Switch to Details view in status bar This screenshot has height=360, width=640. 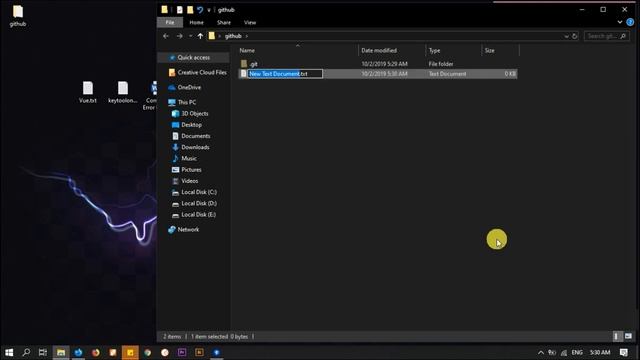point(616,336)
